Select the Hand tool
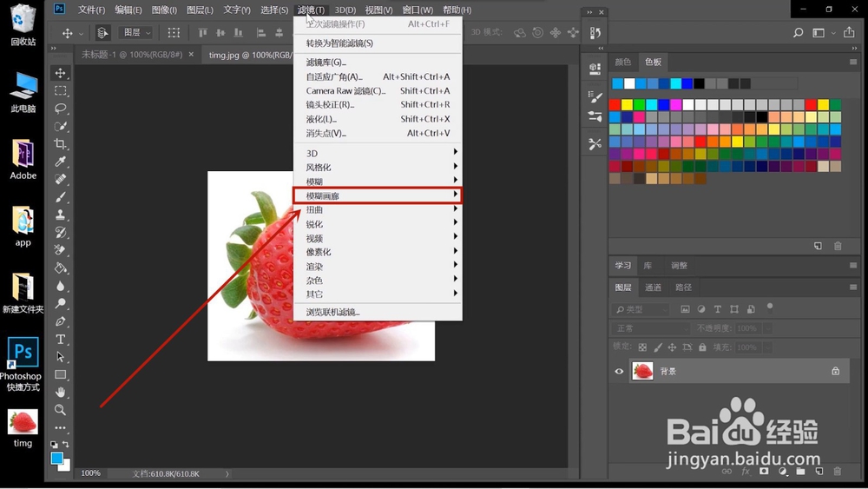This screenshot has width=868, height=489. (x=61, y=392)
